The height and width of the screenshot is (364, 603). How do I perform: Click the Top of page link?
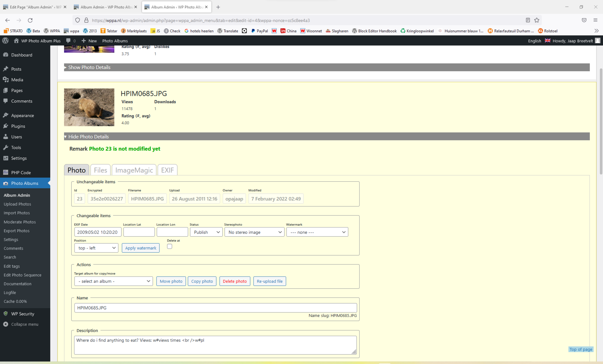[581, 349]
